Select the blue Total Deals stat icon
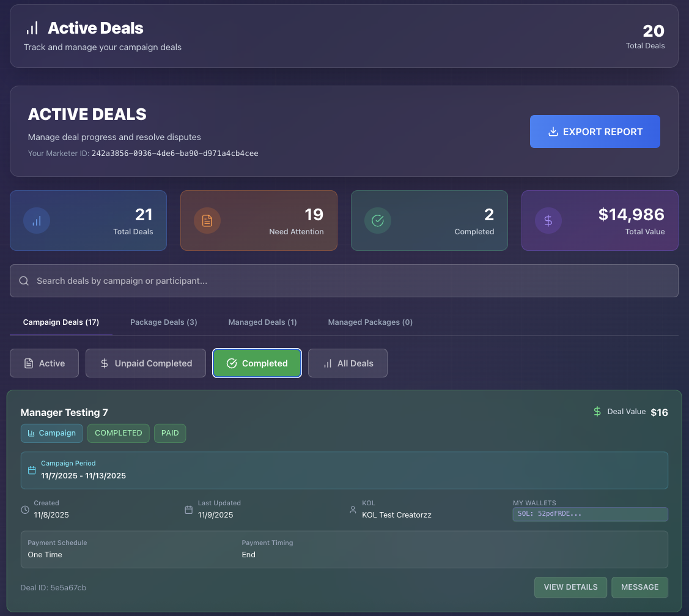The image size is (689, 616). point(37,220)
